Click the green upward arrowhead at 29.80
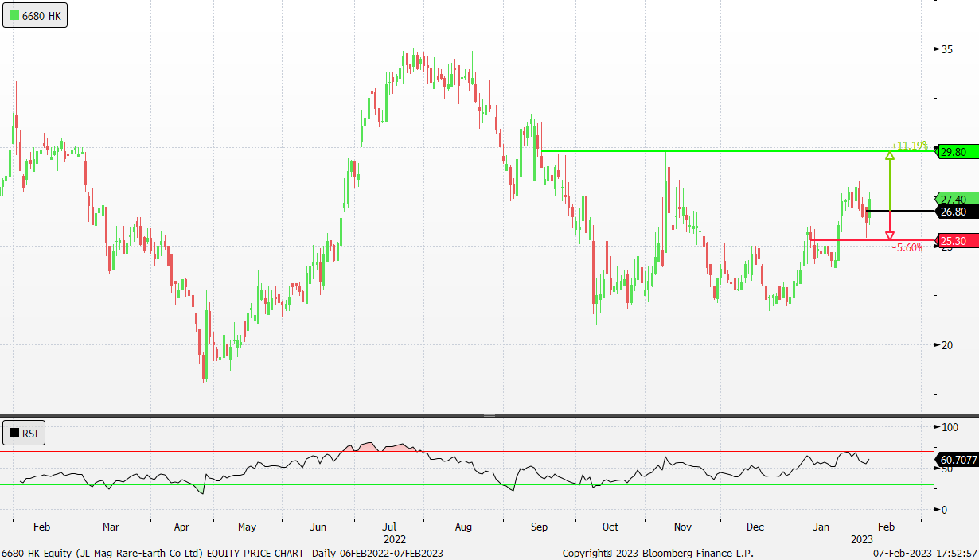 (x=889, y=155)
